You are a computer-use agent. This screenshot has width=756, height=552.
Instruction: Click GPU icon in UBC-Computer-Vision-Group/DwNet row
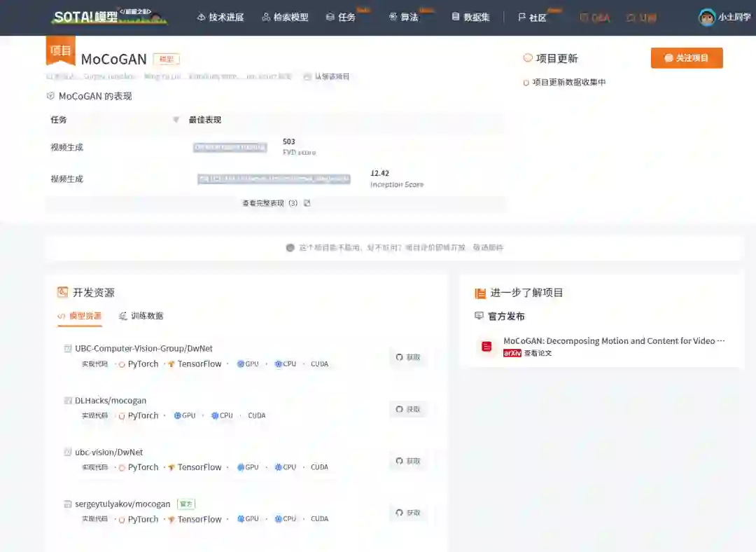pos(241,364)
